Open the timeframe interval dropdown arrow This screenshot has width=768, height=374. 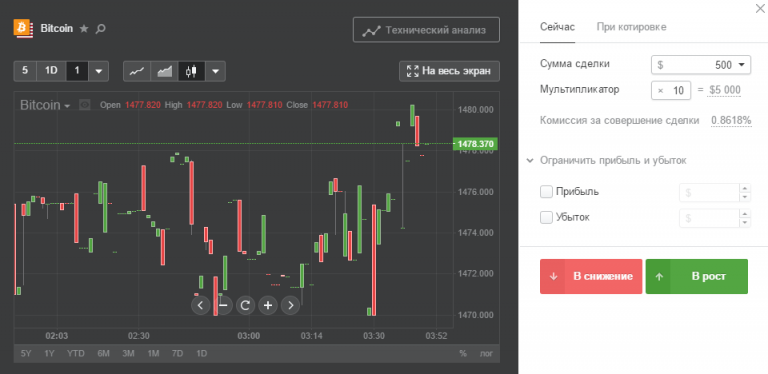(98, 71)
